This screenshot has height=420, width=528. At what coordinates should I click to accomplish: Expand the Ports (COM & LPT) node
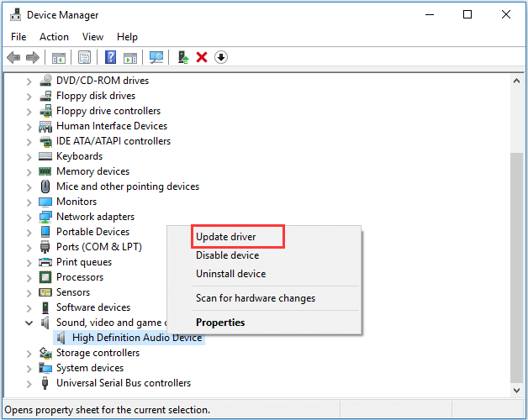tap(29, 247)
